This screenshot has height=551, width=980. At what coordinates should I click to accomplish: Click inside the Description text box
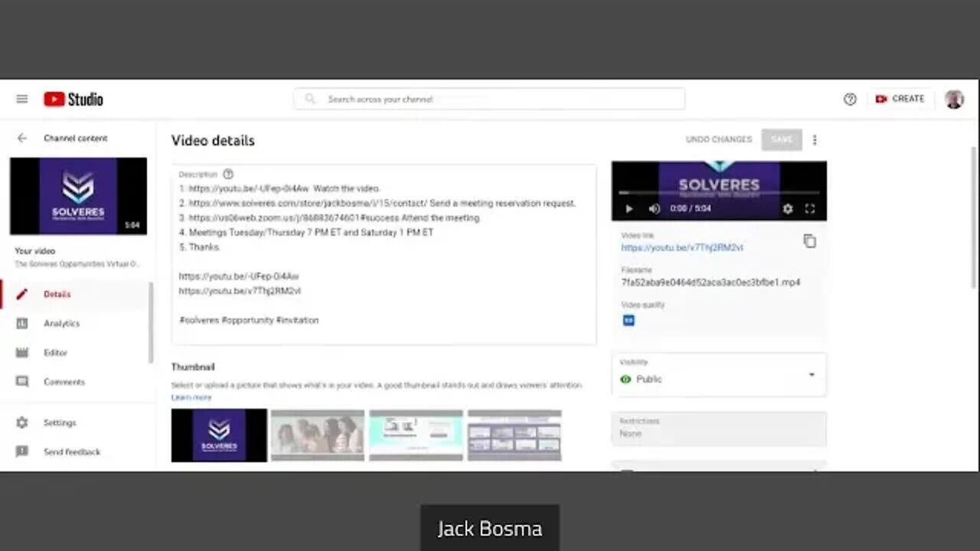(x=384, y=254)
